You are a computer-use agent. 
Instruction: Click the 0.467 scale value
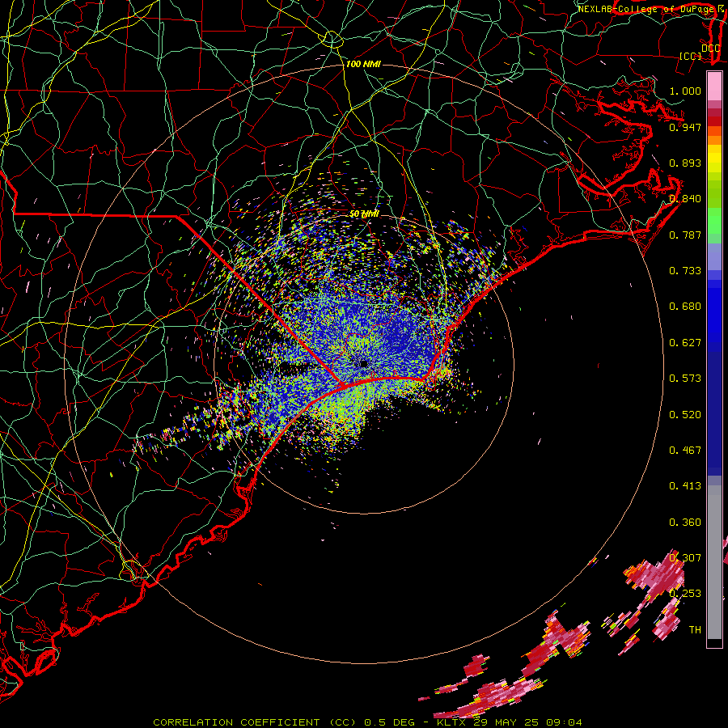tap(685, 451)
